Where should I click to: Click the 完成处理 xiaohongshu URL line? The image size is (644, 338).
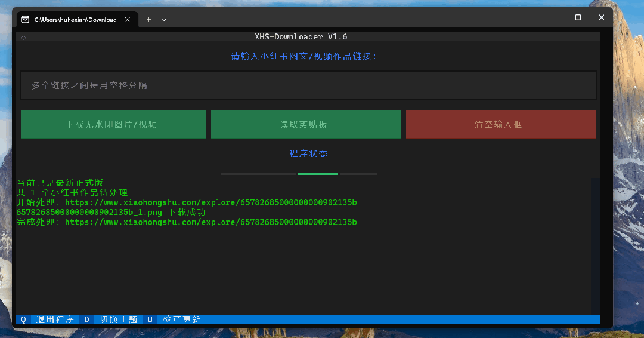pyautogui.click(x=187, y=222)
